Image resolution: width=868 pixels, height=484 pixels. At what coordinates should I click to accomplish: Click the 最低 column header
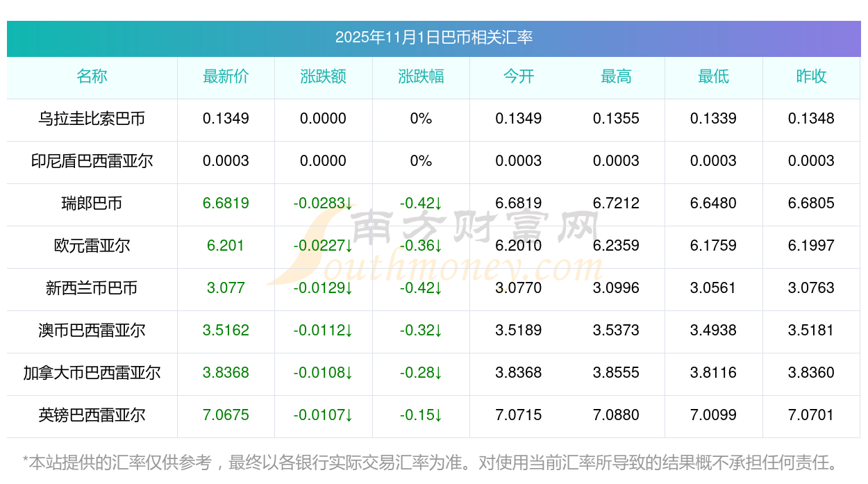[x=714, y=76]
